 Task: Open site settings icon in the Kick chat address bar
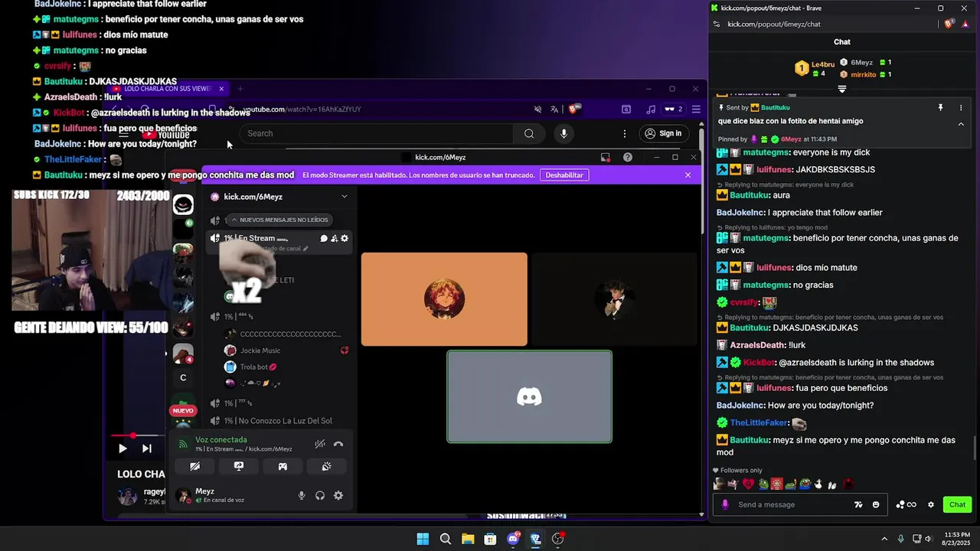(x=716, y=24)
